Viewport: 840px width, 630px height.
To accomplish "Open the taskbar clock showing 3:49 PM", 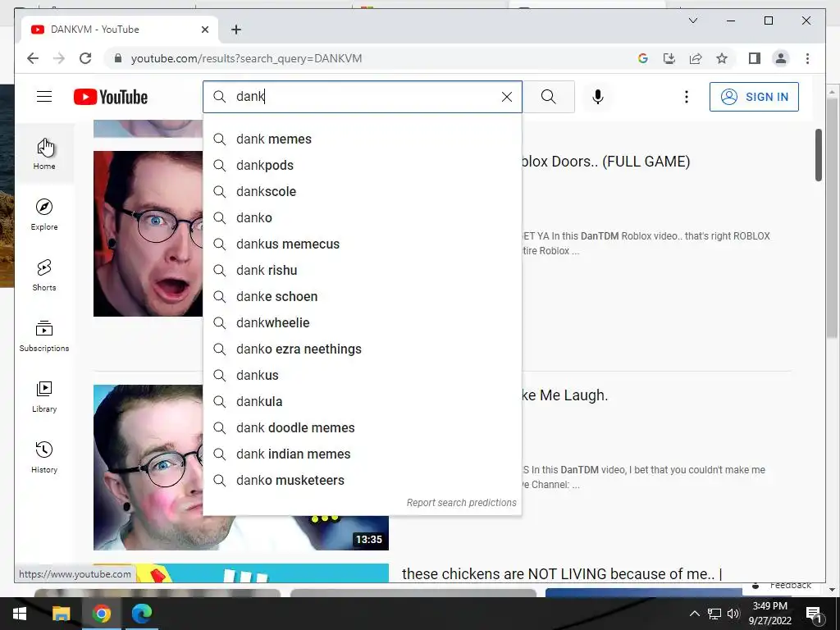I will pyautogui.click(x=769, y=614).
